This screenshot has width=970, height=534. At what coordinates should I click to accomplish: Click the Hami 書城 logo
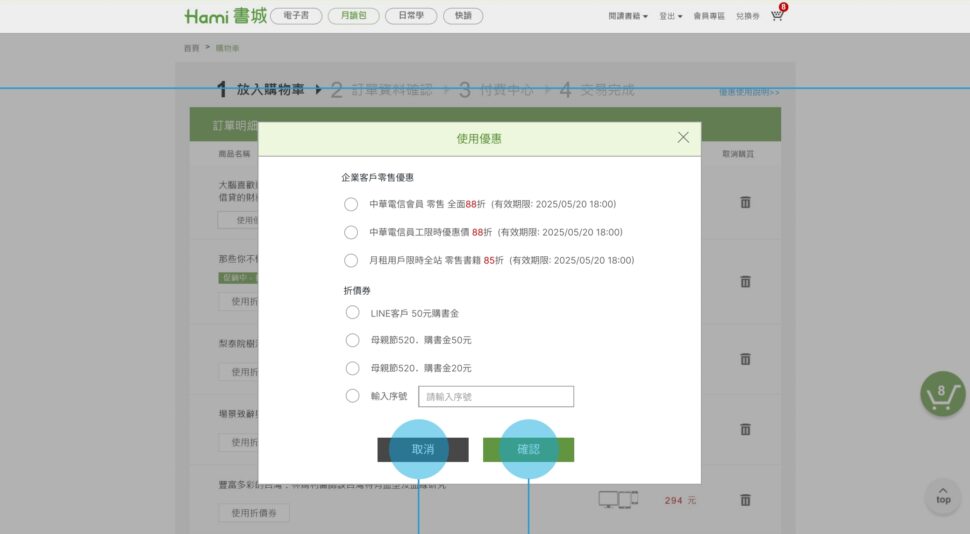coord(225,15)
